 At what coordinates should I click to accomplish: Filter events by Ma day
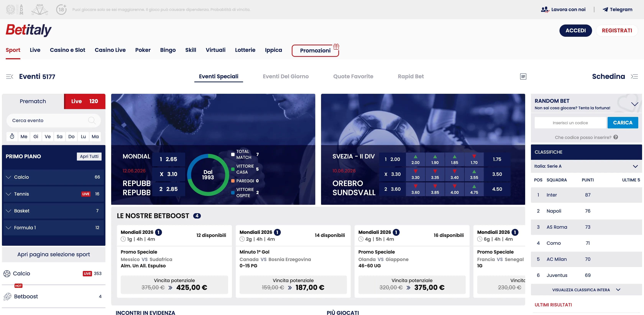point(95,136)
